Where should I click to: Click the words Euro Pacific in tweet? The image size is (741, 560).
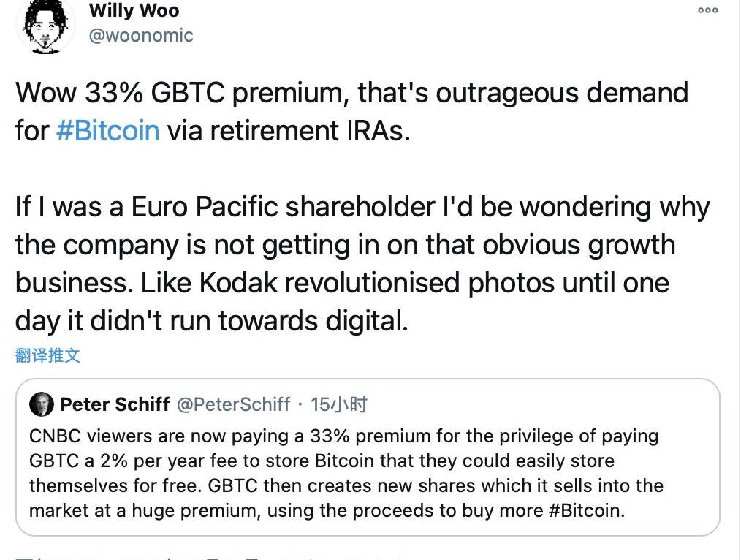point(205,207)
